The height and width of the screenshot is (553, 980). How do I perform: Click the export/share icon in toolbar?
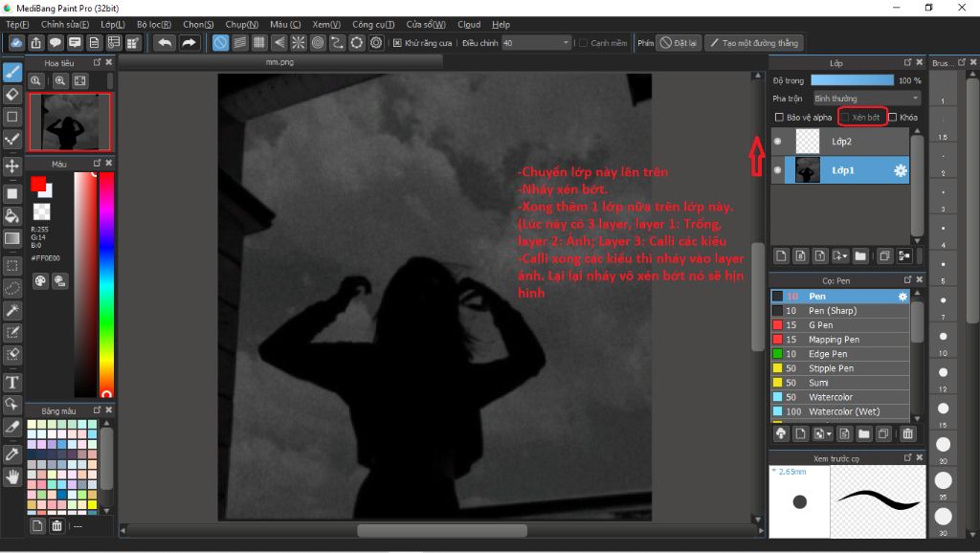[x=35, y=43]
